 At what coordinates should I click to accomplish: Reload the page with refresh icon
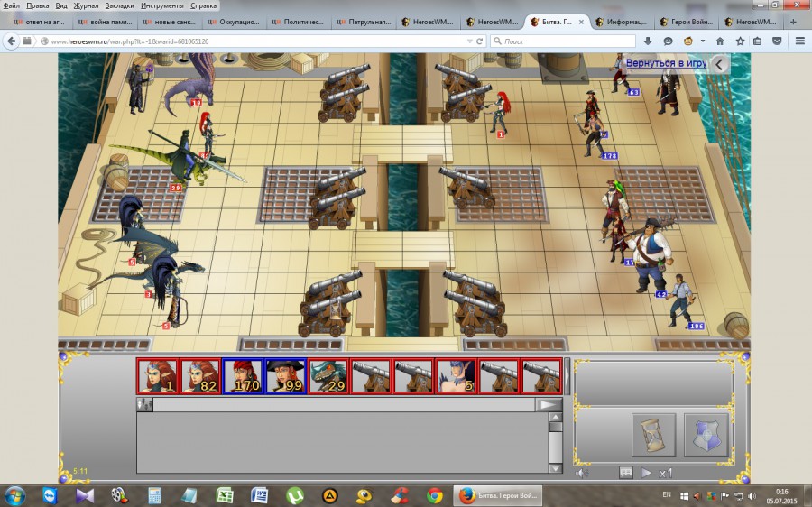(480, 41)
